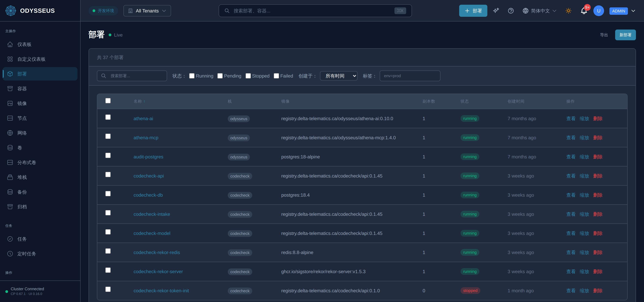
Task: Delete the codecheck-rekor-token-init deployment
Action: pos(598,290)
